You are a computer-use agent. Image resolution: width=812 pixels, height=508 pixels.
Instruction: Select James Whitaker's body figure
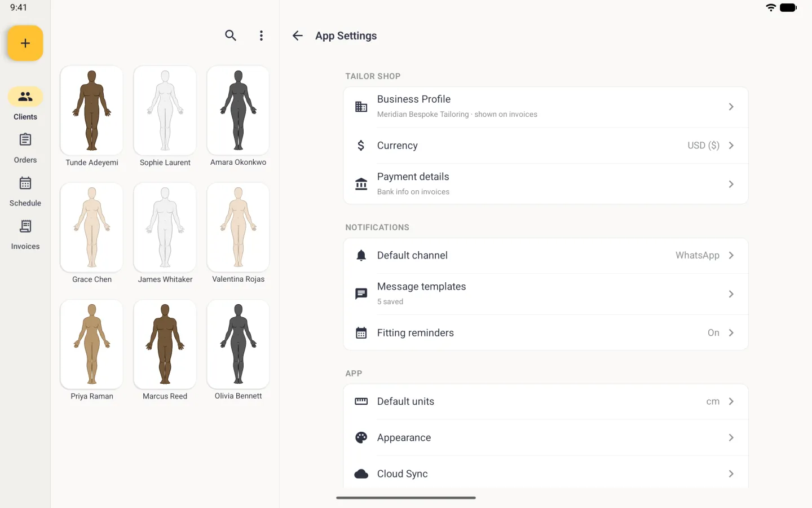point(165,227)
